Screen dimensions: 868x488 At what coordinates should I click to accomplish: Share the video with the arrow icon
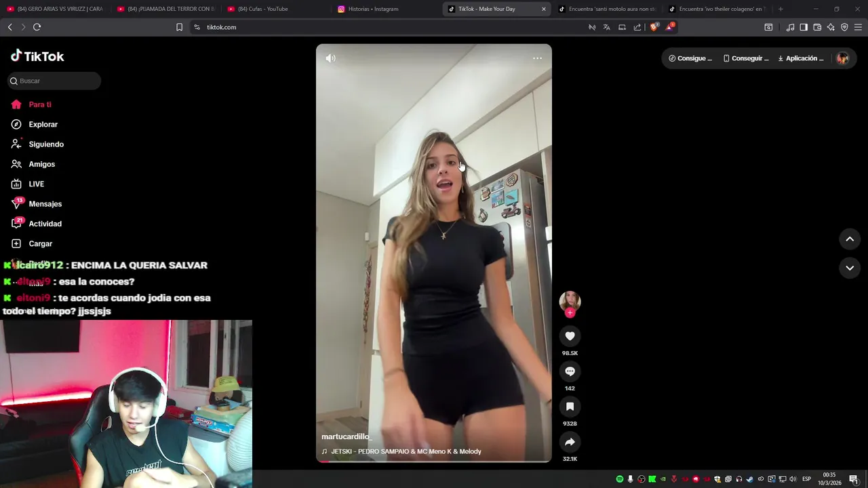[570, 442]
